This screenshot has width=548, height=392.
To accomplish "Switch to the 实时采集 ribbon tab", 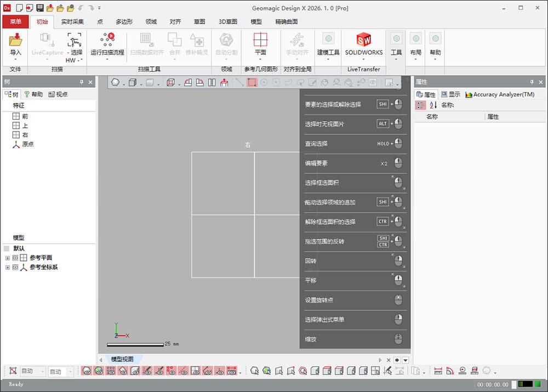I will 72,22.
